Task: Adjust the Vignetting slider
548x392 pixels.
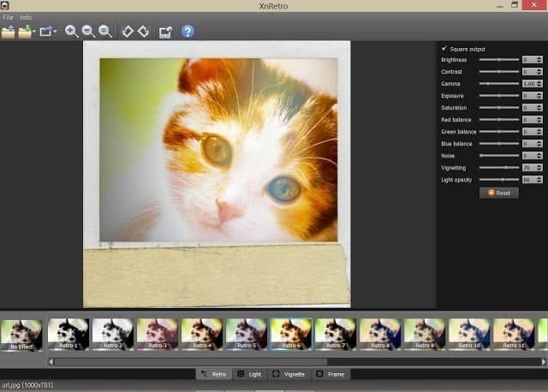Action: [x=499, y=168]
